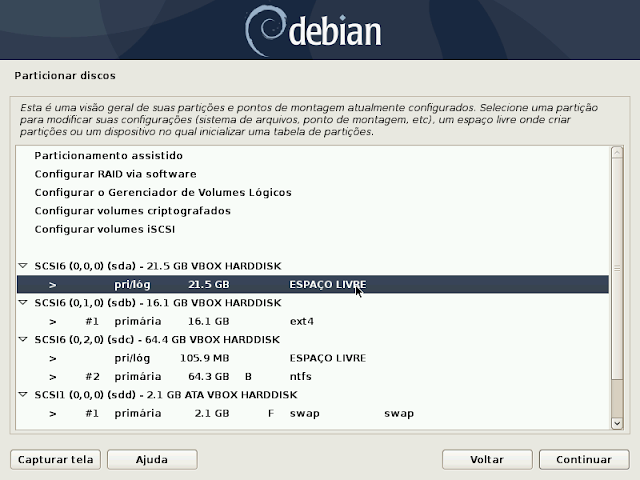Click the 'F' format flag on swap row
The image size is (640, 480).
click(x=271, y=413)
